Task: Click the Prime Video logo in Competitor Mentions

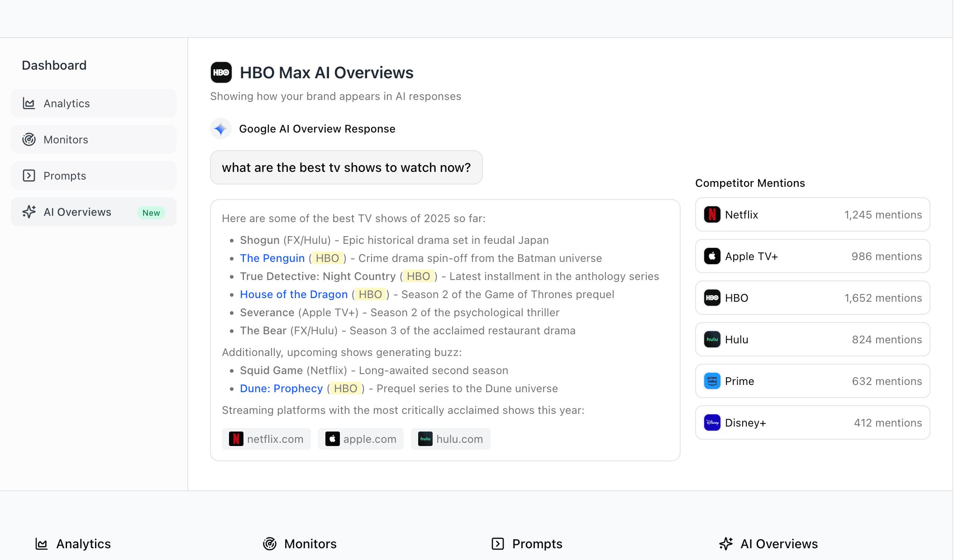Action: pyautogui.click(x=712, y=381)
